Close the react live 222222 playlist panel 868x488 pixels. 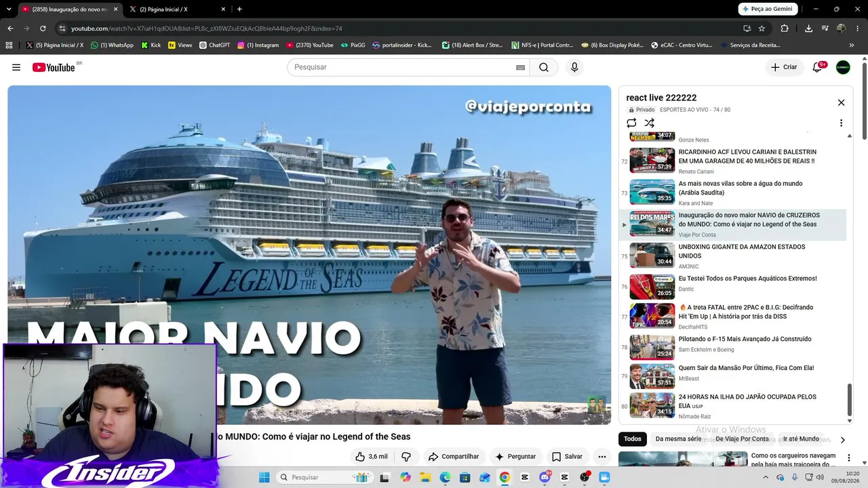(x=841, y=102)
